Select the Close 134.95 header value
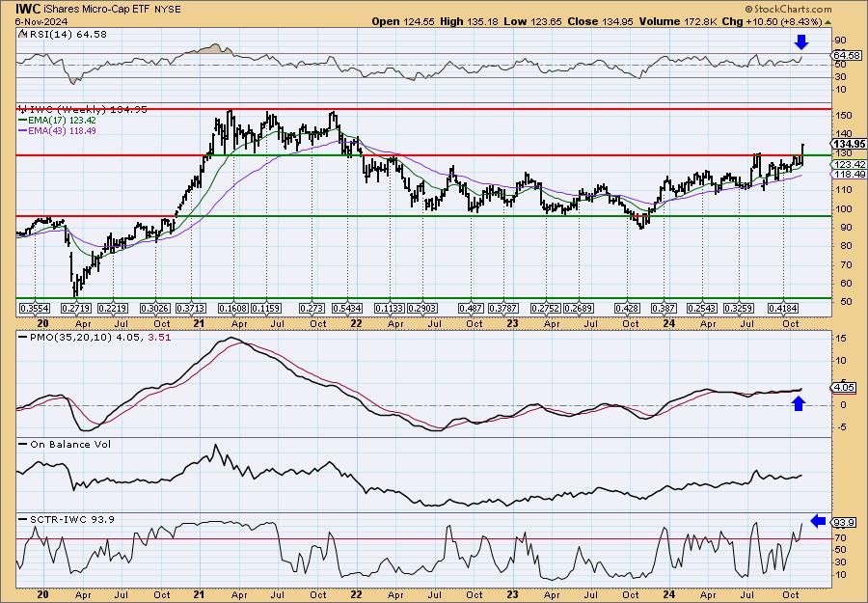Screen dimensions: 868x603 coord(600,21)
